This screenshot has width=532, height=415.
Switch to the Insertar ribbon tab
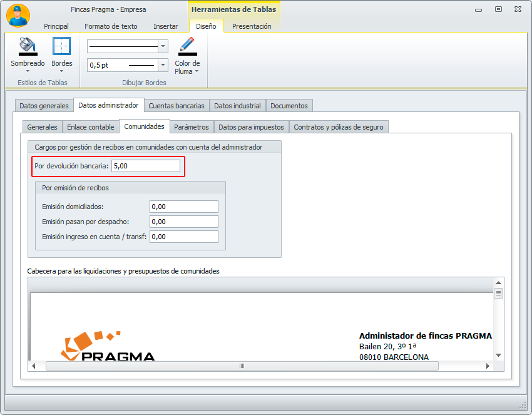coord(166,26)
